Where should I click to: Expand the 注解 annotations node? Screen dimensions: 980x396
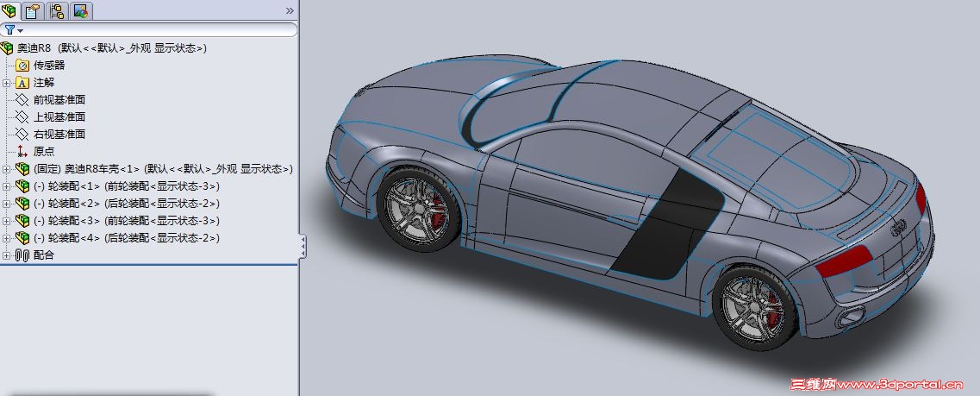(x=6, y=83)
